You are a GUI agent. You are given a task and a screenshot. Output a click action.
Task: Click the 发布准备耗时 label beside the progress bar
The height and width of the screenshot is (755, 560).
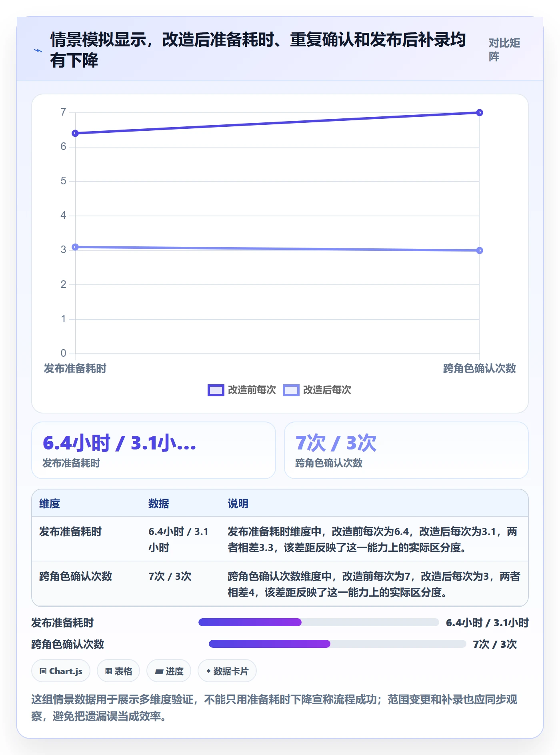point(62,623)
